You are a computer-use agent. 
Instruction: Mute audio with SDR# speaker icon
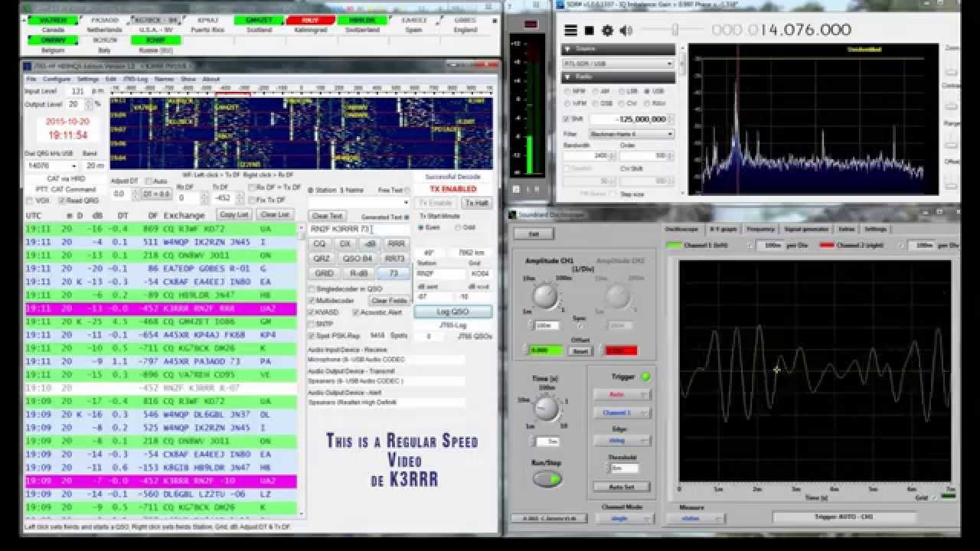coord(626,31)
